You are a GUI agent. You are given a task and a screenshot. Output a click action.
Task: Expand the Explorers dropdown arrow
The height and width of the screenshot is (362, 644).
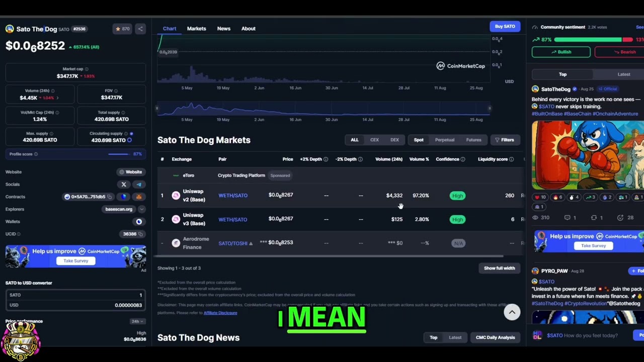(x=141, y=209)
